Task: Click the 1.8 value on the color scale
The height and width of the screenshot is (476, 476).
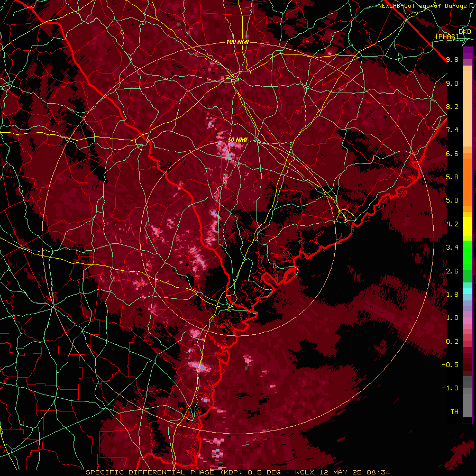Action: pos(452,295)
